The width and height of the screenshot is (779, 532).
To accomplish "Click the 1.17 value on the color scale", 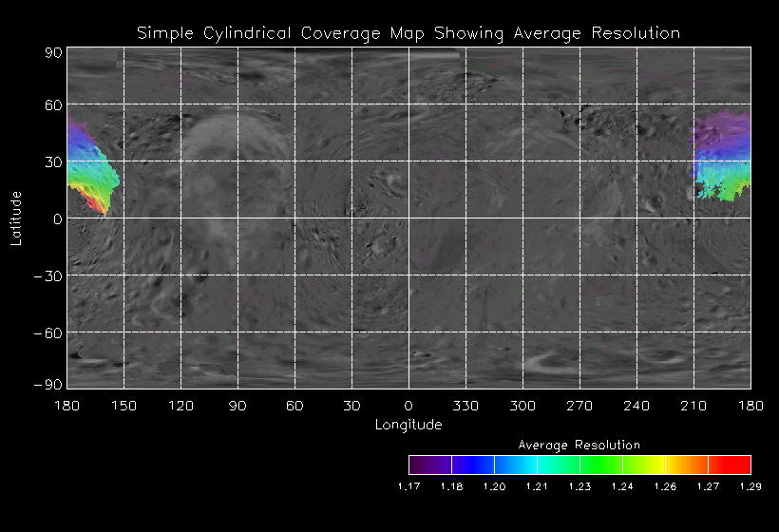I will pos(408,485).
